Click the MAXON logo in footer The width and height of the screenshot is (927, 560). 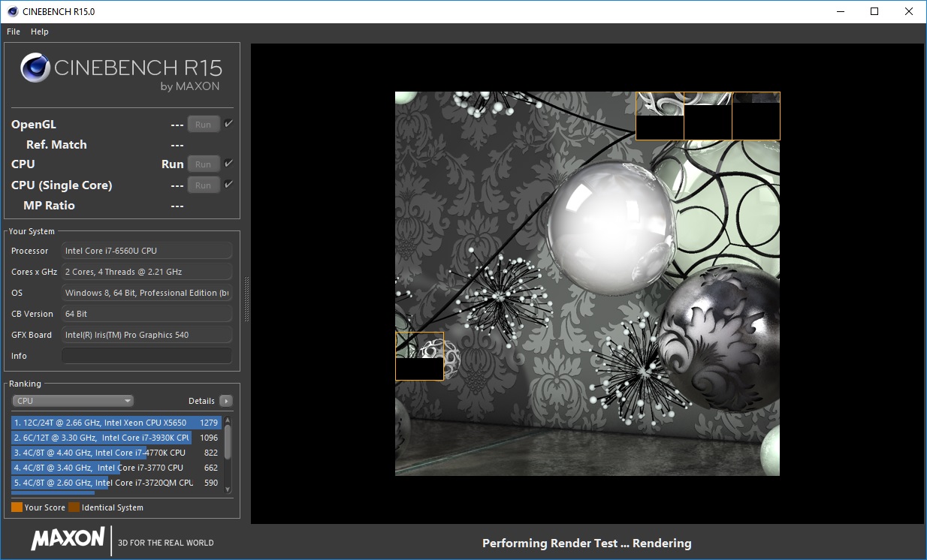click(x=68, y=539)
